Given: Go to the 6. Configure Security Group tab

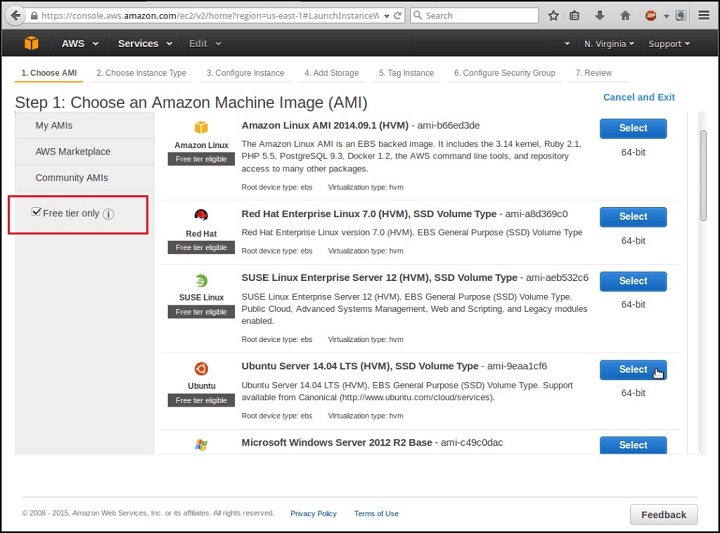Looking at the screenshot, I should [505, 73].
